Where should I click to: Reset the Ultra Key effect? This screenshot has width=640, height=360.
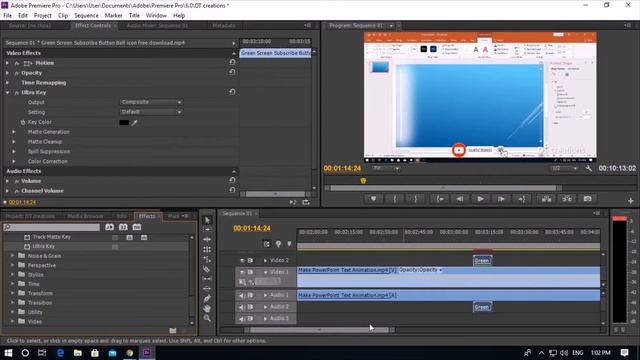(232, 92)
